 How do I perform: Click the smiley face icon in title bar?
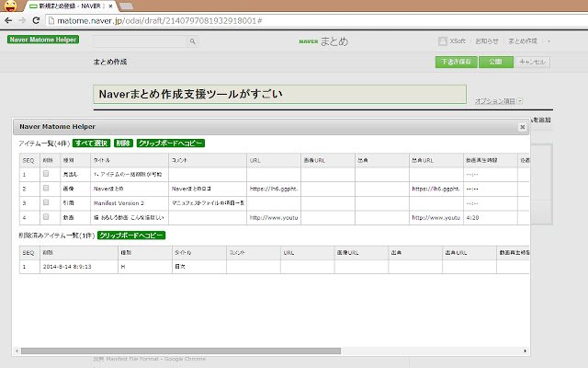tap(10, 6)
